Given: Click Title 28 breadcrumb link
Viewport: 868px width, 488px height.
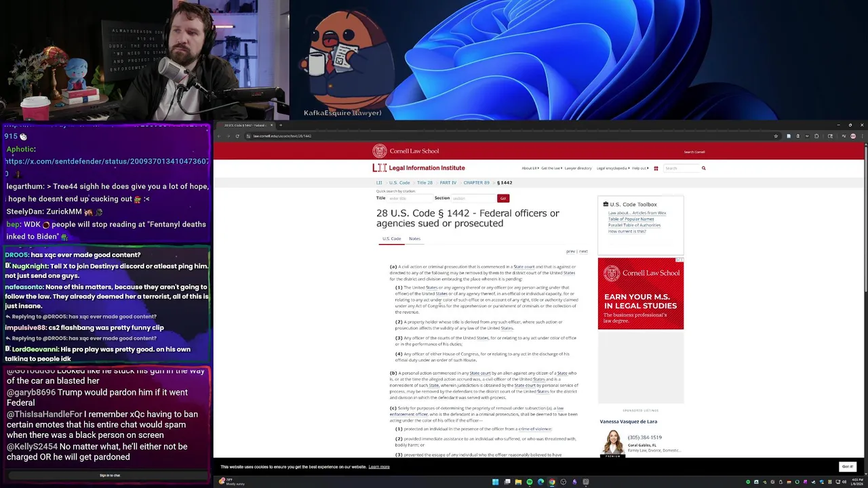Looking at the screenshot, I should coord(425,183).
